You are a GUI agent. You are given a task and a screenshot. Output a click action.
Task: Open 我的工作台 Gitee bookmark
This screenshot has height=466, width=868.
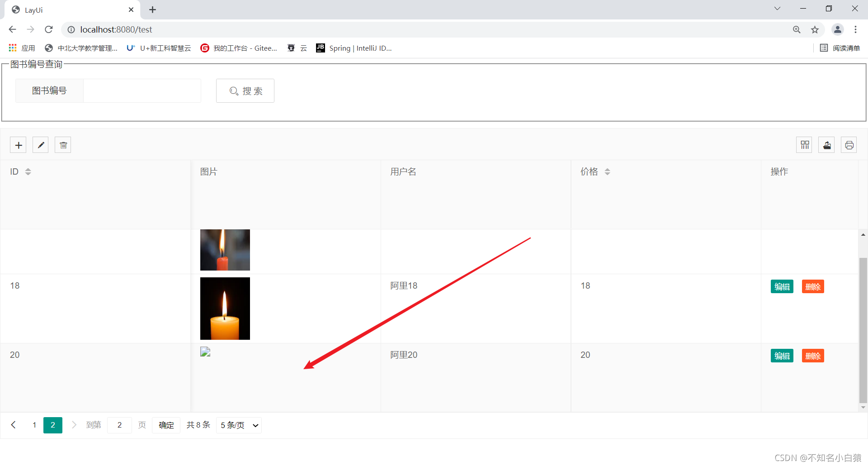[x=239, y=48]
